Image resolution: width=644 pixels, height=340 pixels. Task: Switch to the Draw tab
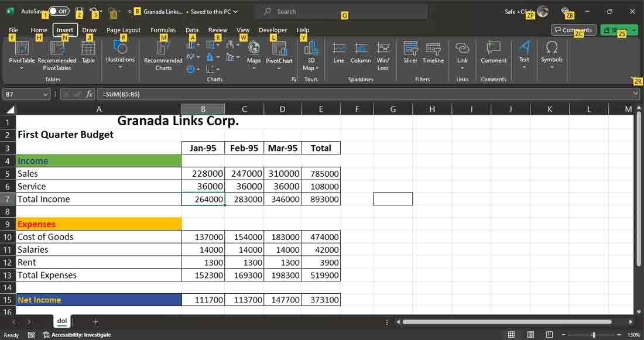tap(89, 30)
